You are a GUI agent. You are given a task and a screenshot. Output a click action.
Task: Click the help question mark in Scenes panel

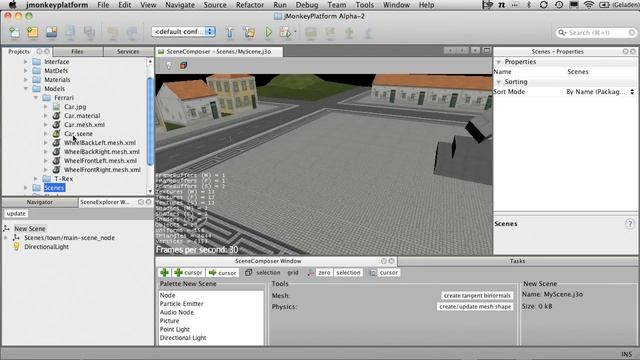pyautogui.click(x=630, y=224)
